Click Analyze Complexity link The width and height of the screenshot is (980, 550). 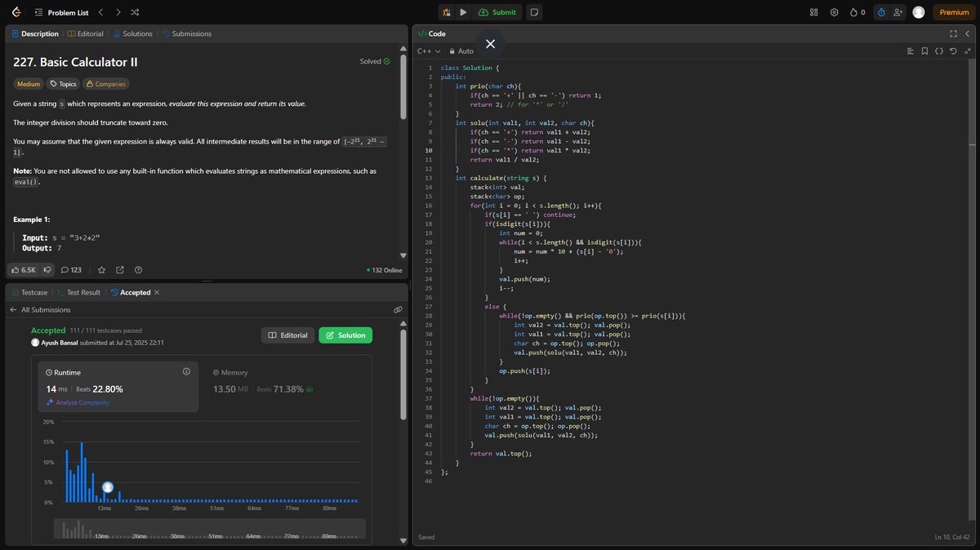point(78,402)
